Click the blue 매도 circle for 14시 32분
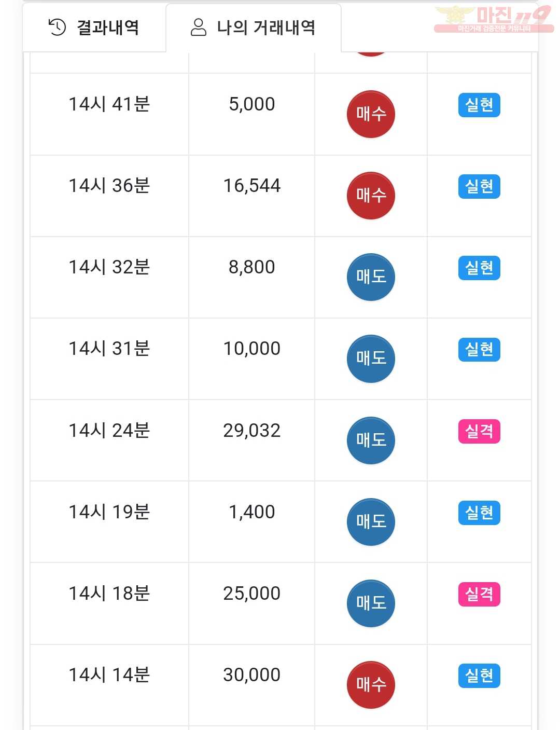The width and height of the screenshot is (560, 730). [371, 277]
